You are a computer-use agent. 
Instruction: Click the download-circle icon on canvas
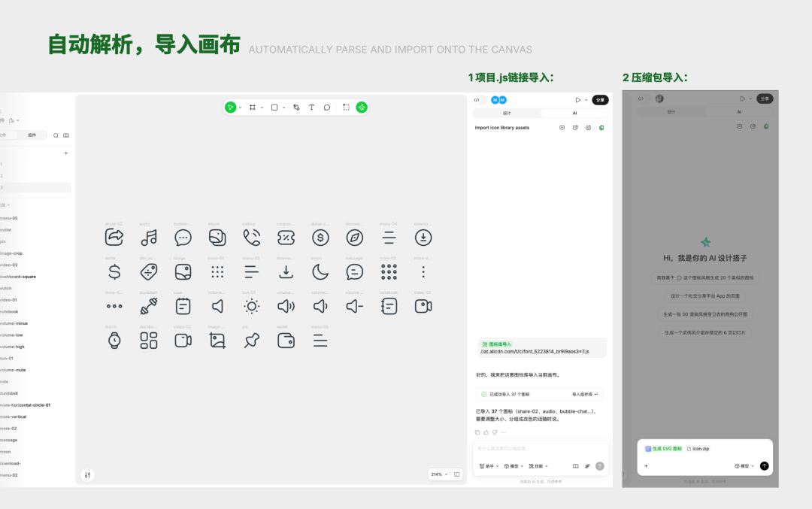point(423,238)
